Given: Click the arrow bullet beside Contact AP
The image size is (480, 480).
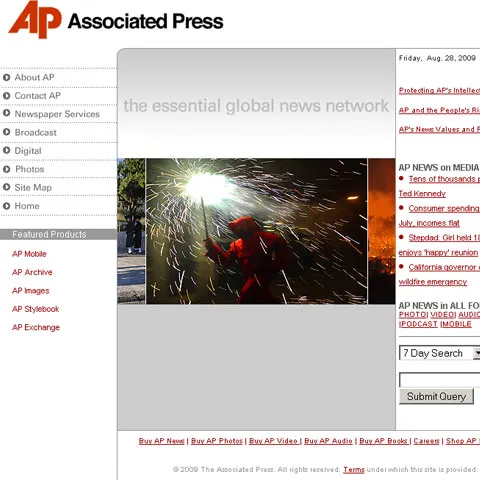Looking at the screenshot, I should point(6,96).
